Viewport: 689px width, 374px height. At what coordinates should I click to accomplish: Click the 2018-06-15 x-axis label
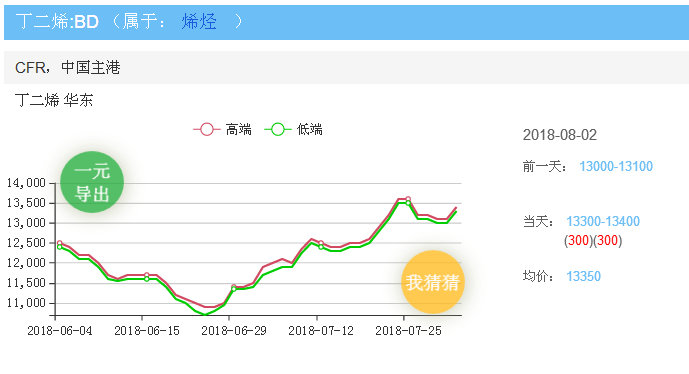point(147,330)
